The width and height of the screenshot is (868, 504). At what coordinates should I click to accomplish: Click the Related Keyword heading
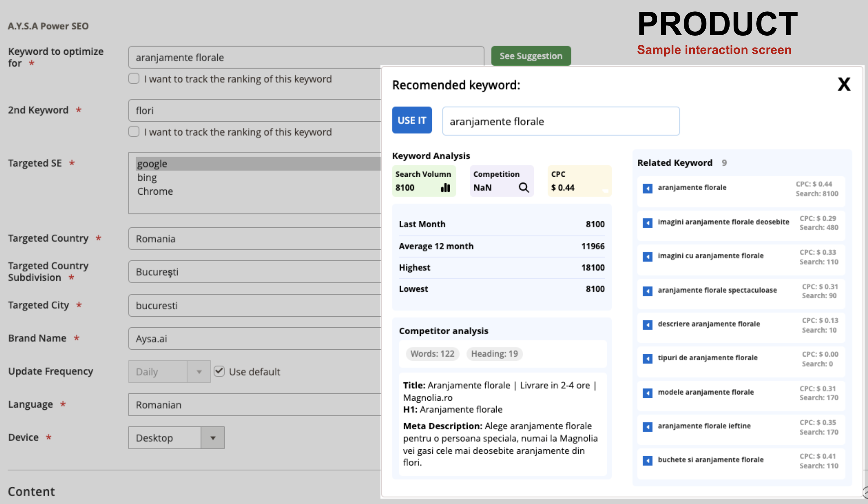pos(675,163)
